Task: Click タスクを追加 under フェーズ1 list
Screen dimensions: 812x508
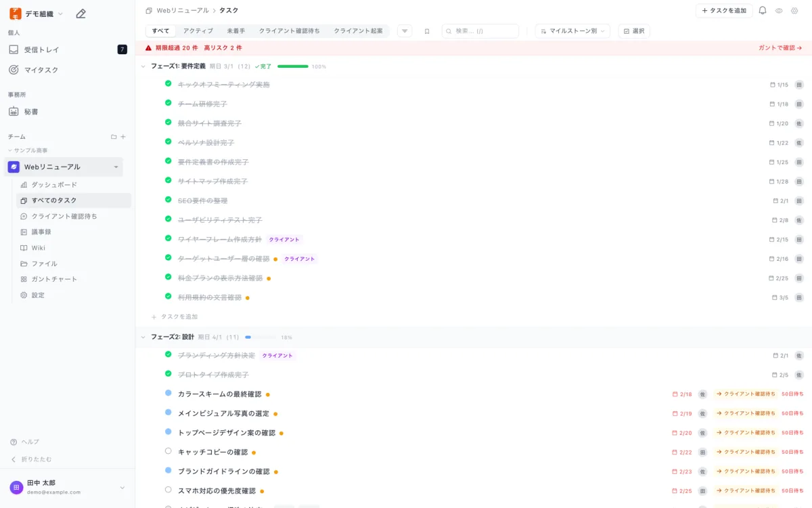Action: point(175,316)
